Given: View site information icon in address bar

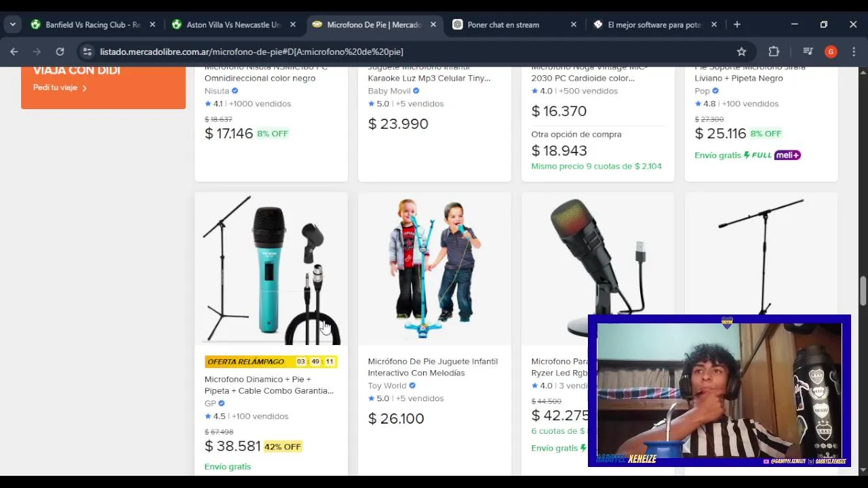Looking at the screenshot, I should click(x=87, y=52).
